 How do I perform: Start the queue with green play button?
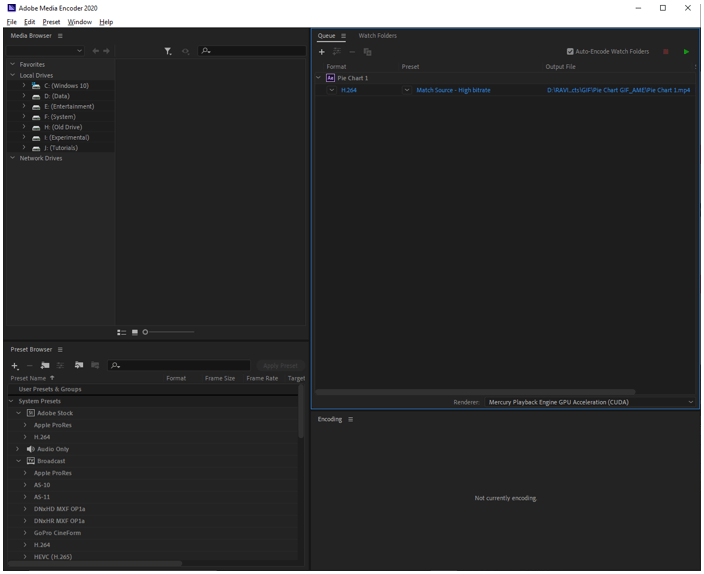pos(686,52)
